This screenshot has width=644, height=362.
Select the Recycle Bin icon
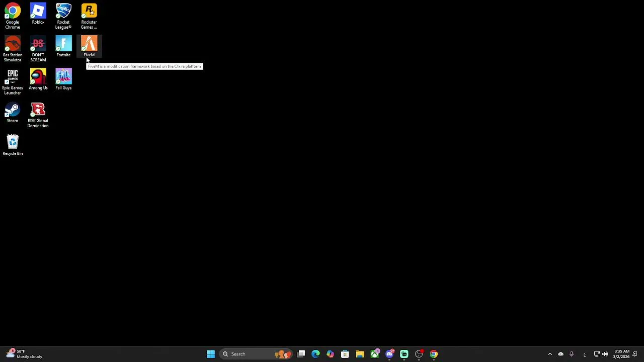(x=13, y=145)
